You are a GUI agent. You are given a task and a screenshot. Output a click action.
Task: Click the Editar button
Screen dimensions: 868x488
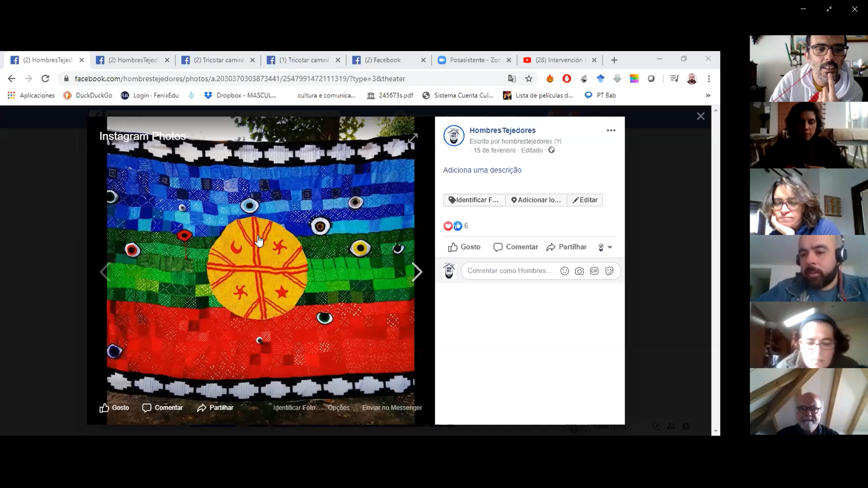point(585,200)
